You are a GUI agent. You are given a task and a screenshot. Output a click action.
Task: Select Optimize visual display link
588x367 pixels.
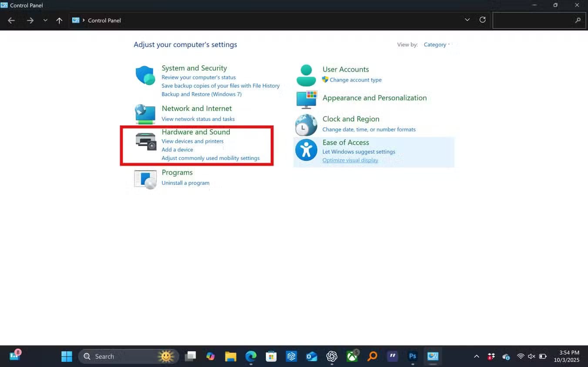click(350, 160)
